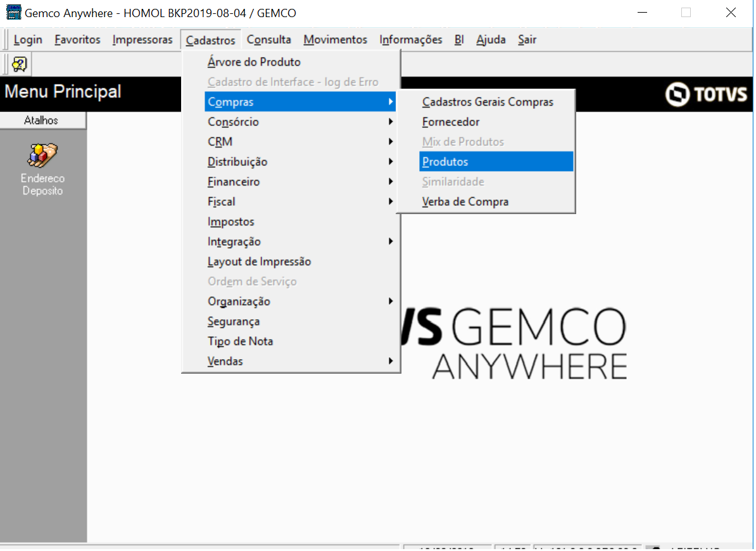
Task: Open the Ajuda menu
Action: coord(491,39)
